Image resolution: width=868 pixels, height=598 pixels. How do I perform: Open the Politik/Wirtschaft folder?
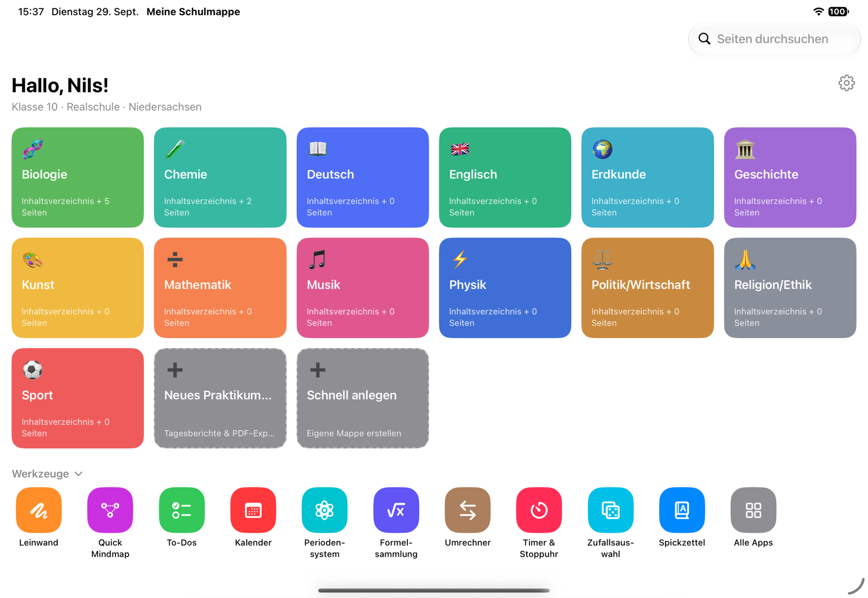(x=648, y=288)
